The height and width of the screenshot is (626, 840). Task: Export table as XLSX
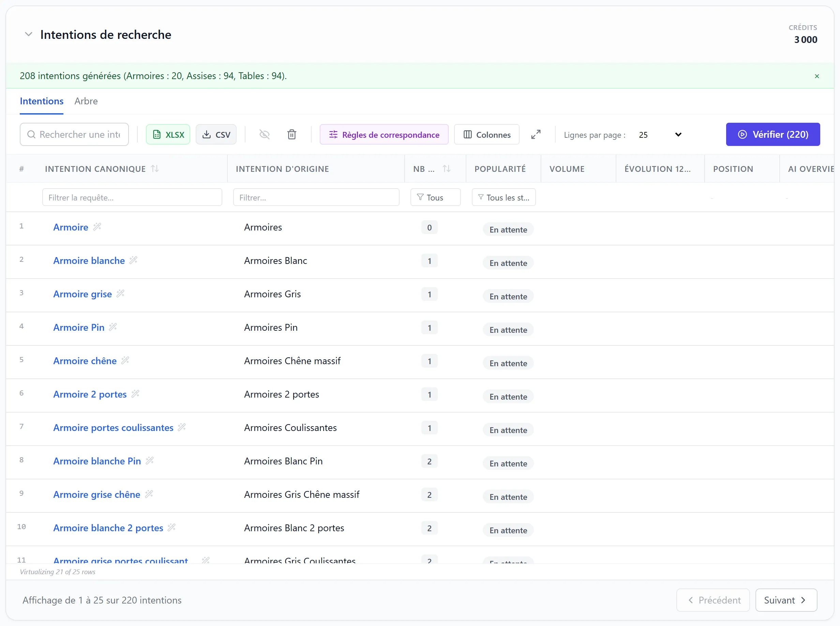pyautogui.click(x=168, y=135)
